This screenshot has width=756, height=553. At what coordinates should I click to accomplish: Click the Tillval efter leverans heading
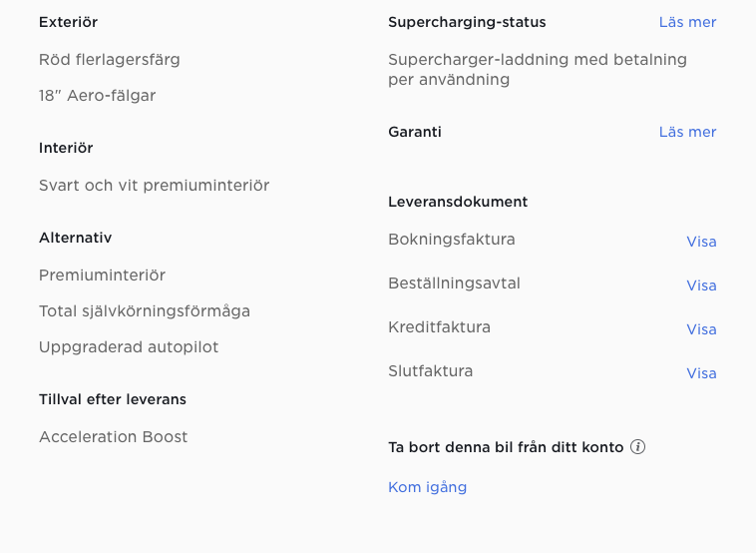pyautogui.click(x=113, y=399)
